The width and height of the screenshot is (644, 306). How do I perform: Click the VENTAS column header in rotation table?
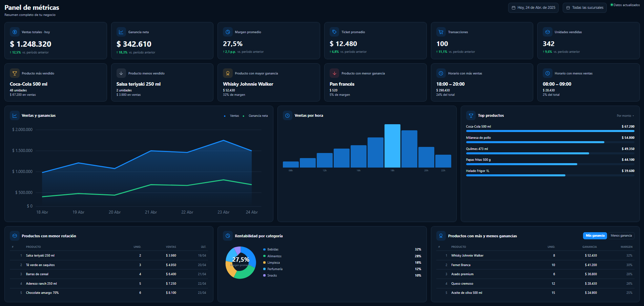tap(171, 247)
